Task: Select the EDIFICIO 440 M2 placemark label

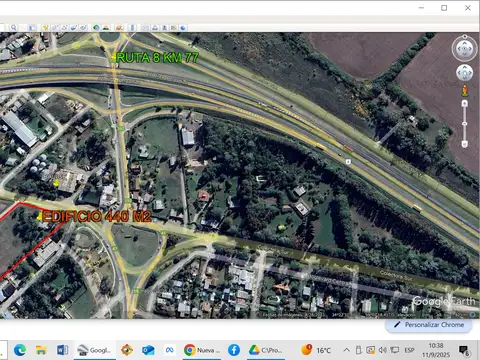Action: [97, 217]
